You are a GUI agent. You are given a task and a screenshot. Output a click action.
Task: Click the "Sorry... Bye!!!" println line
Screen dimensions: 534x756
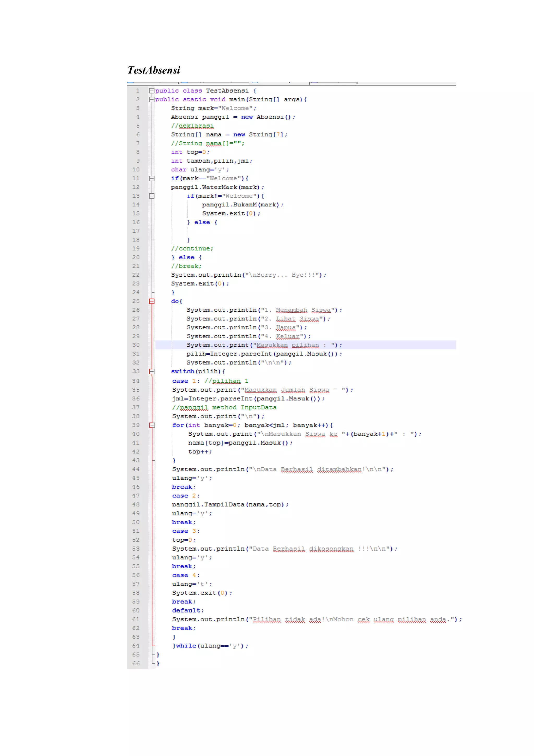click(248, 275)
